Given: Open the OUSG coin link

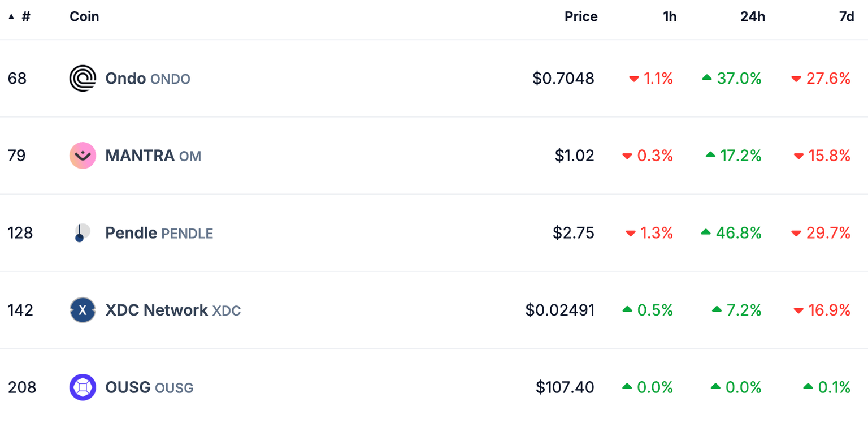Looking at the screenshot, I should pyautogui.click(x=149, y=387).
